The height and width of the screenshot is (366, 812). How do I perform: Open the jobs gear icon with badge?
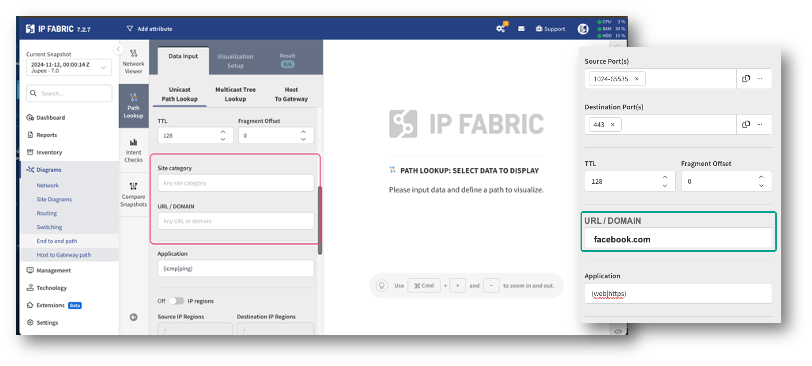tap(501, 28)
